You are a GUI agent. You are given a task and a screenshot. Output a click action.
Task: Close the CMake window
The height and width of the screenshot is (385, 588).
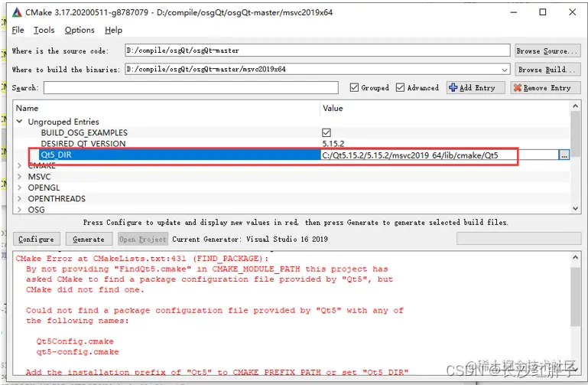[572, 12]
